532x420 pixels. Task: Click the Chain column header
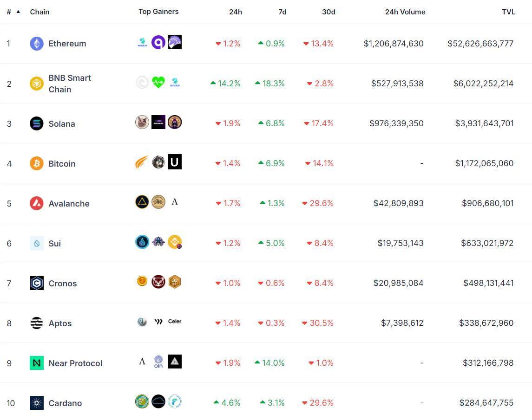[40, 12]
